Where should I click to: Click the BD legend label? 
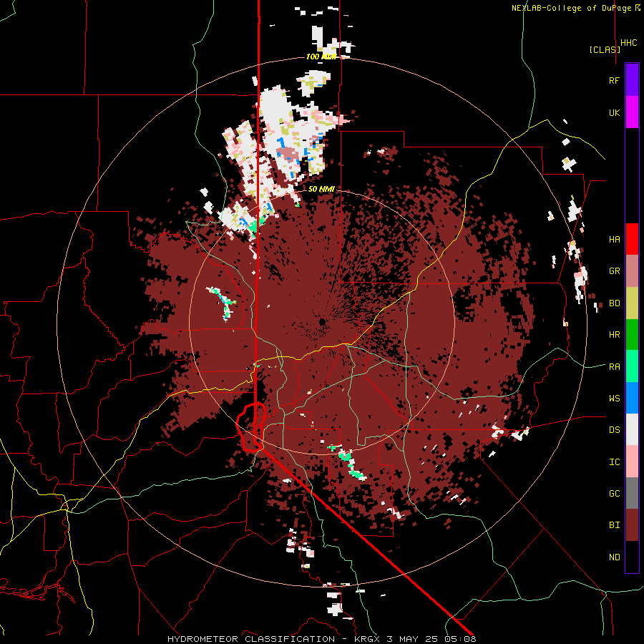pyautogui.click(x=614, y=303)
